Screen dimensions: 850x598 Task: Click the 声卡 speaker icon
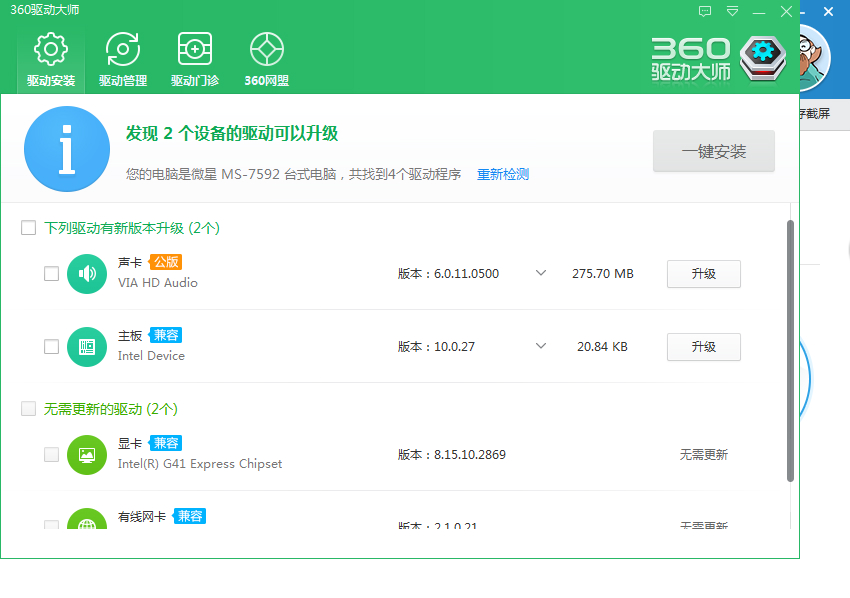(87, 274)
